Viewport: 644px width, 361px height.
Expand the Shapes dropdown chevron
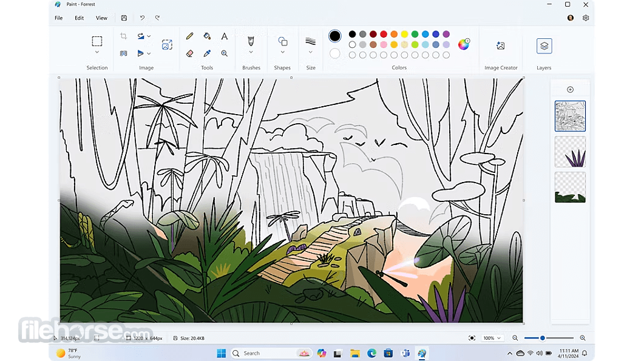(x=283, y=52)
